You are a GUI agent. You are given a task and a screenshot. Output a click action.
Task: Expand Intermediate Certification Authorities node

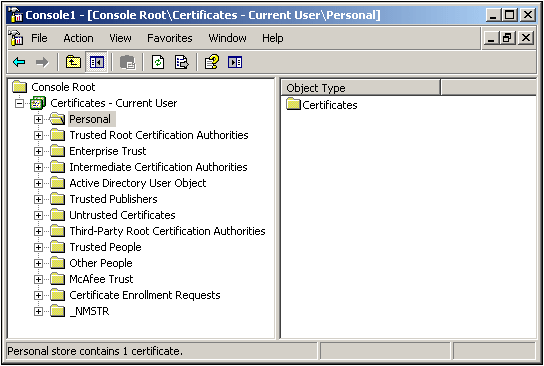click(x=38, y=167)
